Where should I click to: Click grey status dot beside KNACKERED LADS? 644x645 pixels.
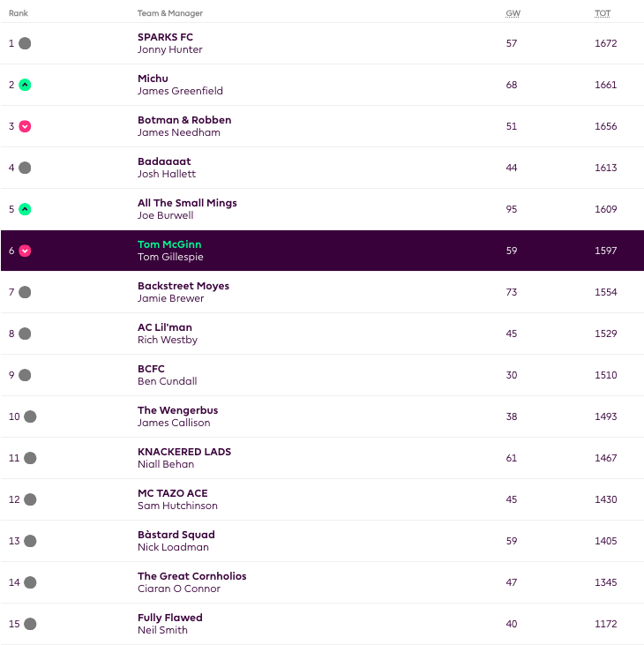(30, 458)
